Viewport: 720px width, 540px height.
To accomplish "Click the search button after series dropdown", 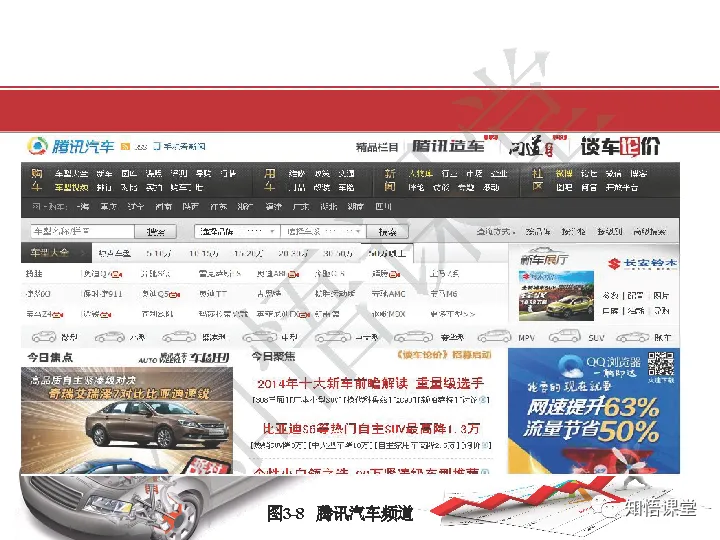I will pyautogui.click(x=388, y=231).
